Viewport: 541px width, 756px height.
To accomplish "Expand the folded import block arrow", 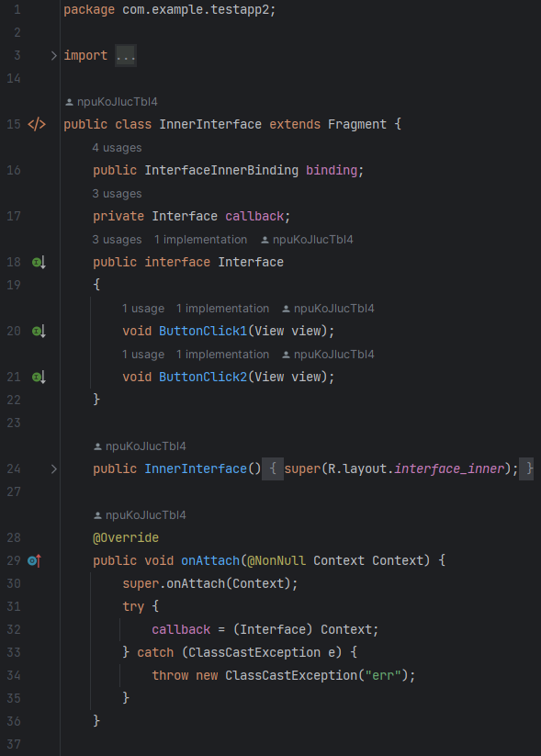I will click(54, 56).
